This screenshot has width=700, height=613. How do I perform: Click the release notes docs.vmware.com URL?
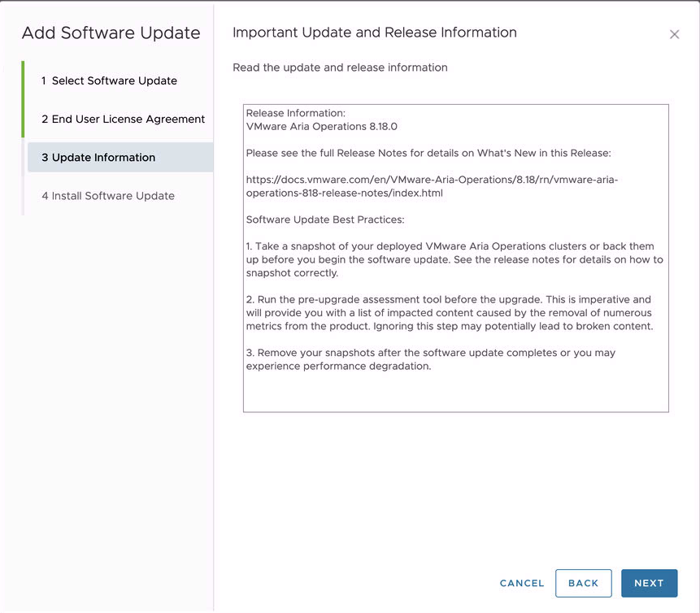click(432, 186)
